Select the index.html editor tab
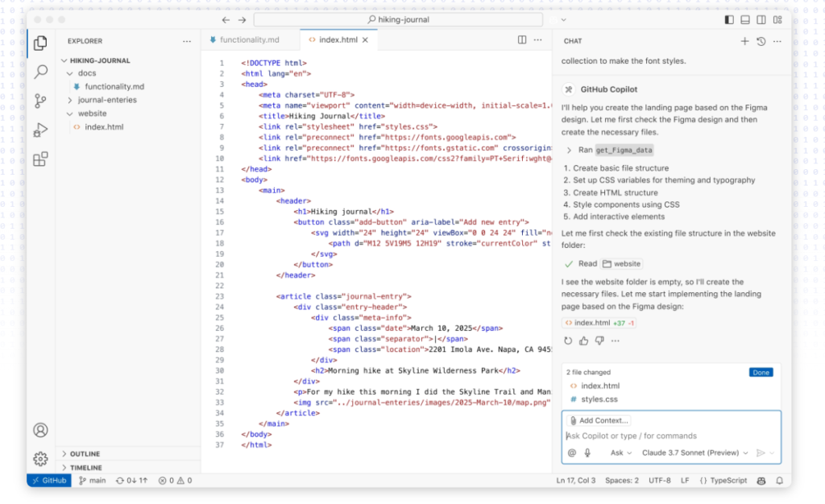 click(338, 40)
